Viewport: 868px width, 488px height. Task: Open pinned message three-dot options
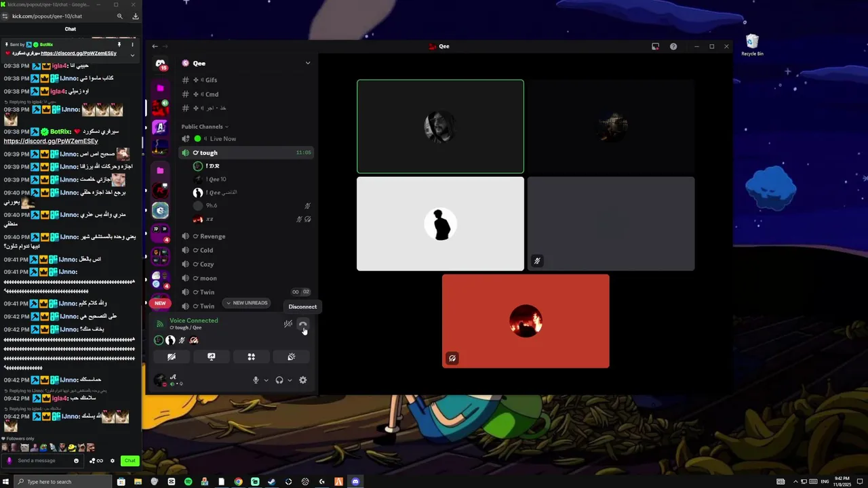[132, 45]
